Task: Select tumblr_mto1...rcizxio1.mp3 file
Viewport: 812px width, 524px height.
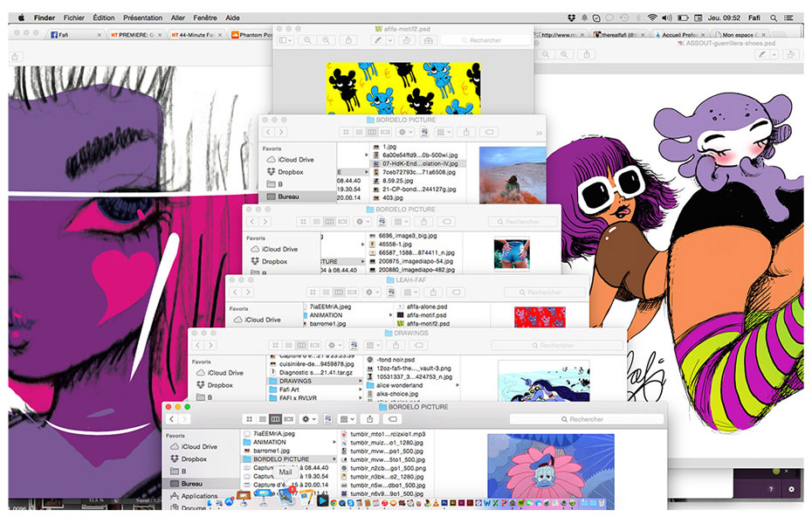Action: [x=388, y=434]
